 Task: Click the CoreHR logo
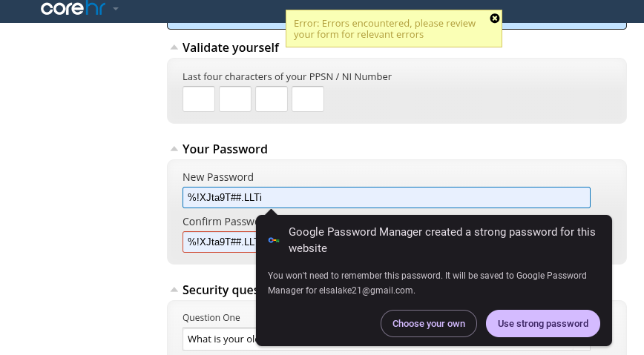pyautogui.click(x=73, y=8)
